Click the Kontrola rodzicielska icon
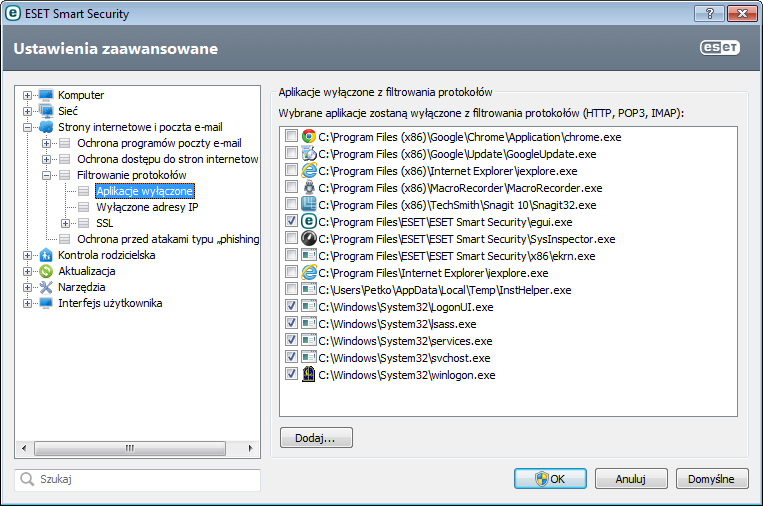The image size is (763, 506). tap(46, 255)
